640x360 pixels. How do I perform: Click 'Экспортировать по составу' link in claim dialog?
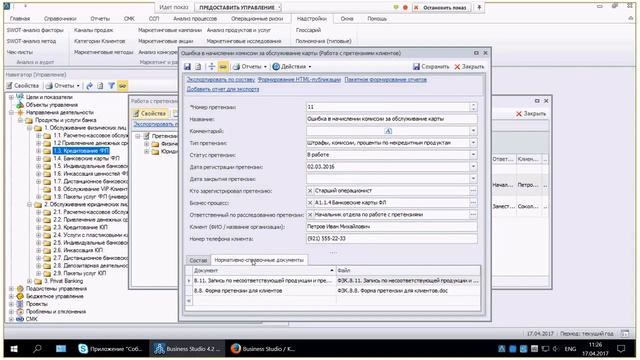pos(221,80)
